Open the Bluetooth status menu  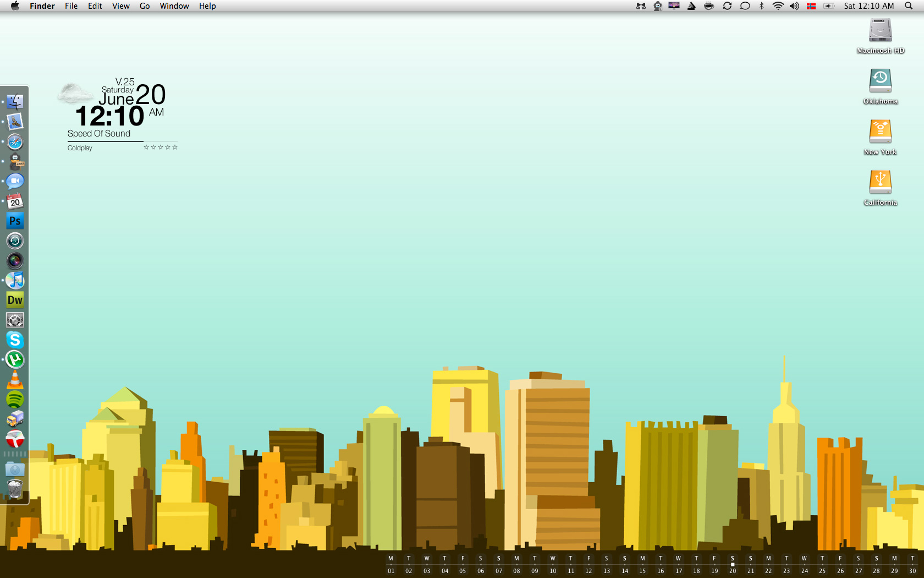[x=761, y=6]
